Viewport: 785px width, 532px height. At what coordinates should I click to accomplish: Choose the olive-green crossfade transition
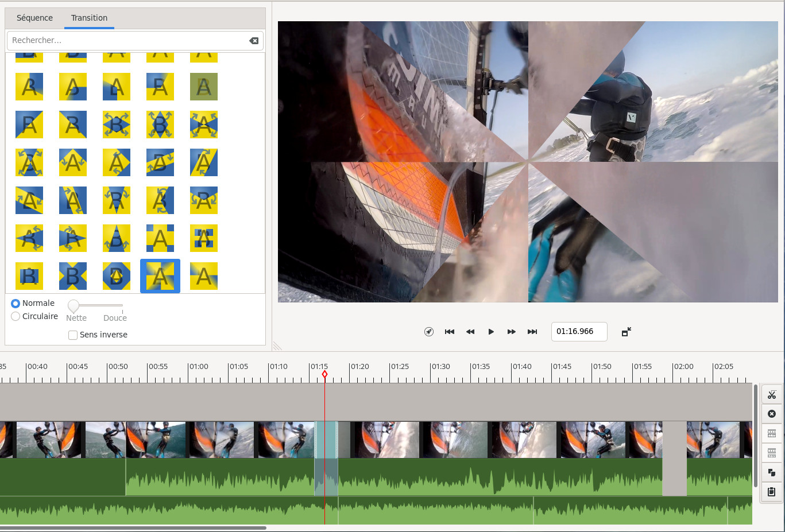point(204,87)
